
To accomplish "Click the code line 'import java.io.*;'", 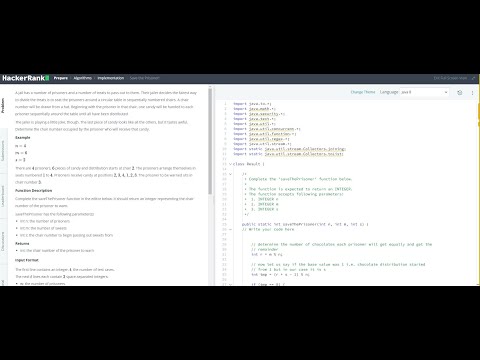I will [x=252, y=104].
